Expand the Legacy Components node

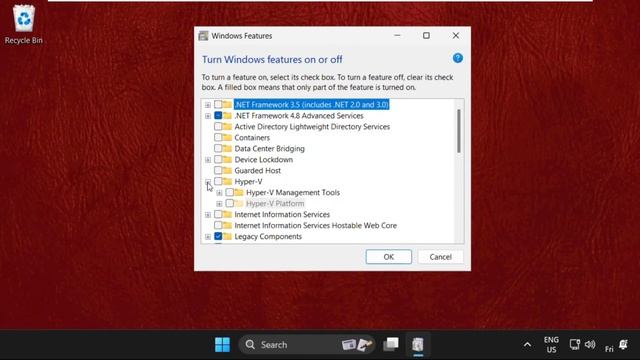[x=208, y=237]
